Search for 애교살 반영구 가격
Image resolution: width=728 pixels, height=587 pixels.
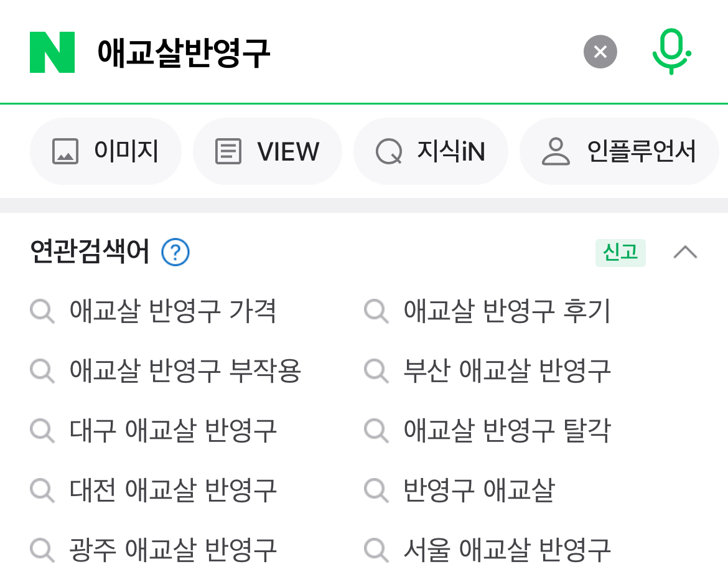[172, 311]
